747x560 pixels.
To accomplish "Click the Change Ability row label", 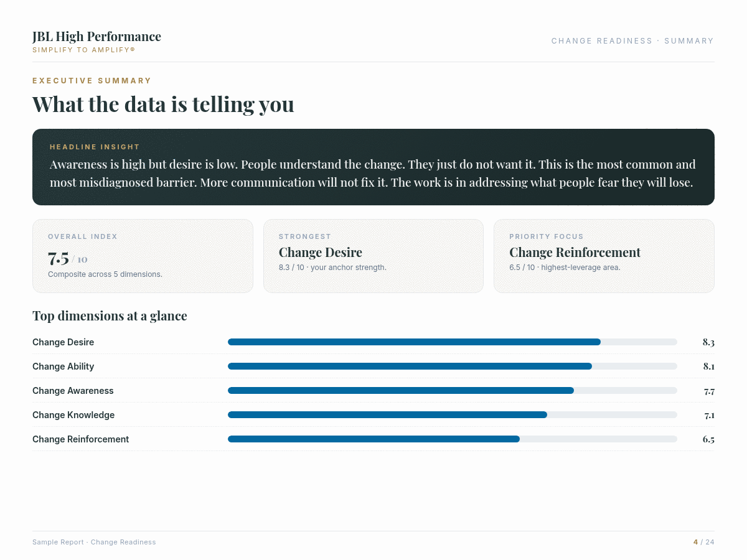I will coord(63,366).
